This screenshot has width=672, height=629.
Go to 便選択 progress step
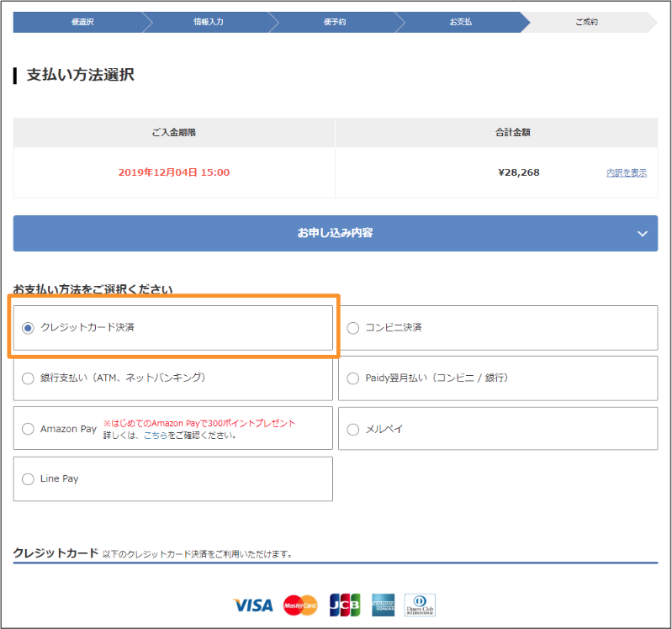82,22
